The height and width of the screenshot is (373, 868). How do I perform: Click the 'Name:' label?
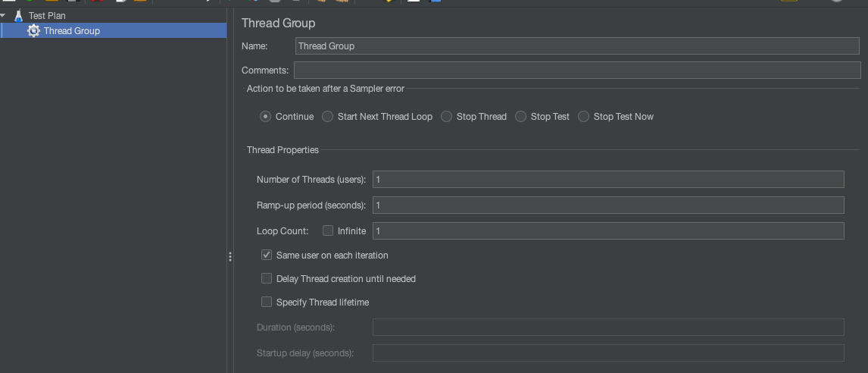tap(254, 46)
